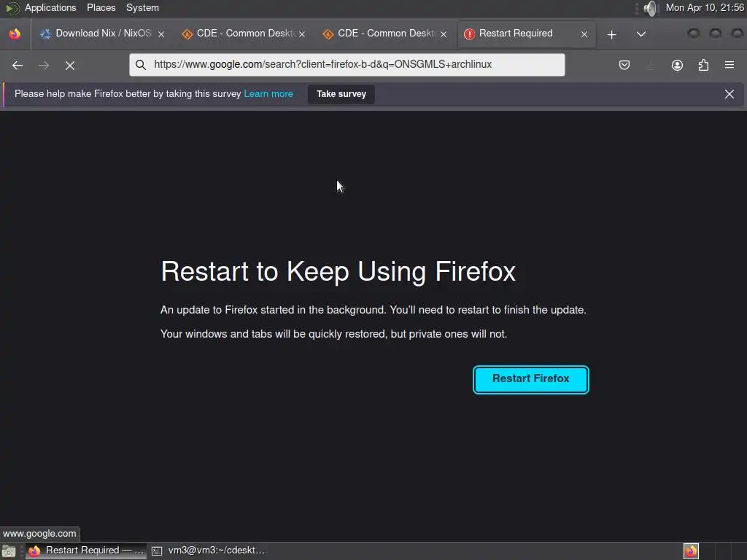Click the search magnifier in address bar

141,65
